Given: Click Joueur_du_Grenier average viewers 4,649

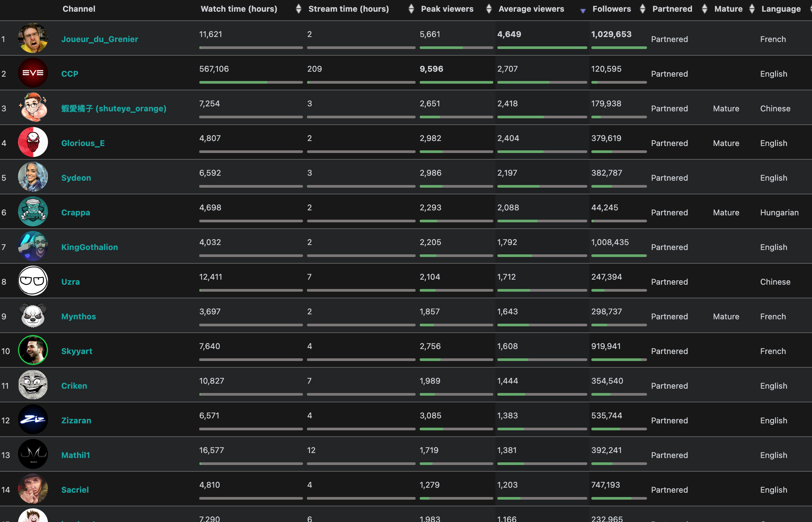Looking at the screenshot, I should point(509,34).
